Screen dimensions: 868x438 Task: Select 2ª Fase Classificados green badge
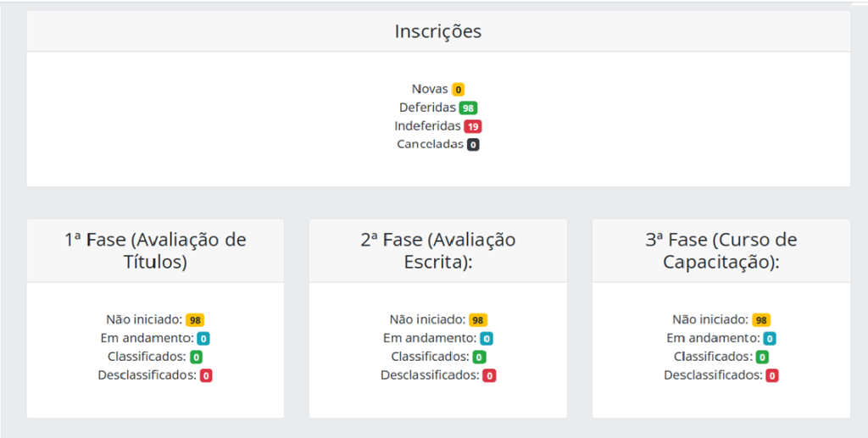tap(480, 358)
